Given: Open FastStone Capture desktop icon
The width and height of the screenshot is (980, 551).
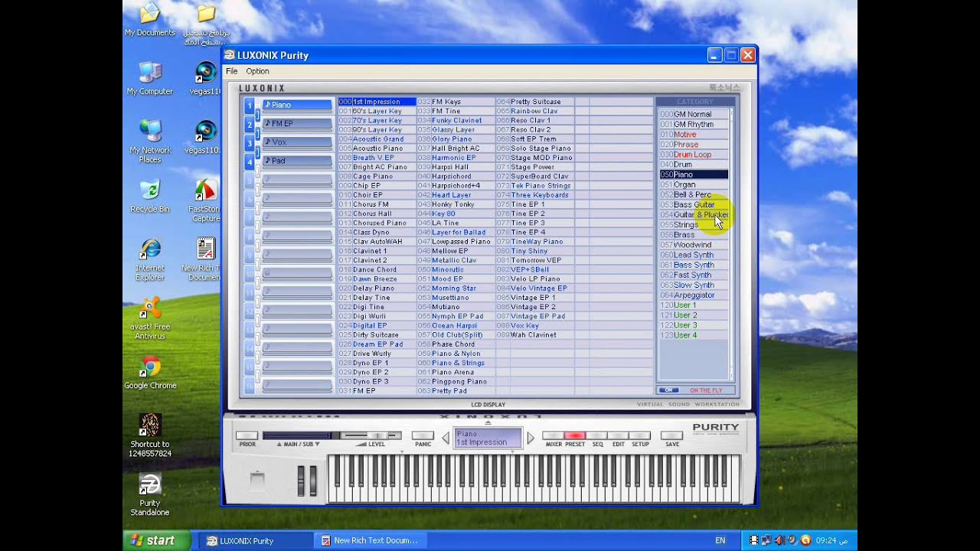Looking at the screenshot, I should (205, 201).
